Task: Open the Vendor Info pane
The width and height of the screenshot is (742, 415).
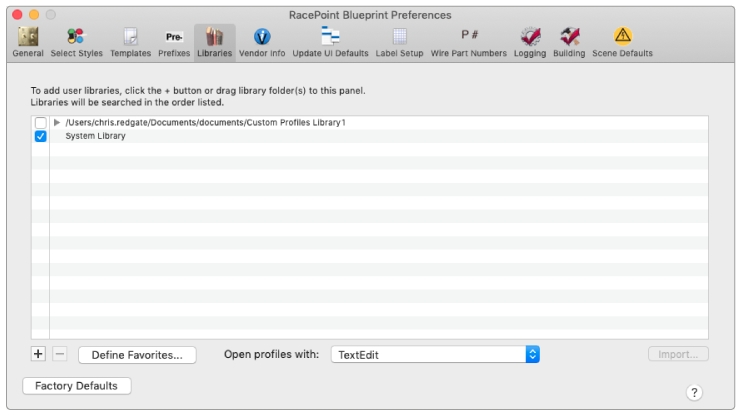Action: click(x=262, y=43)
